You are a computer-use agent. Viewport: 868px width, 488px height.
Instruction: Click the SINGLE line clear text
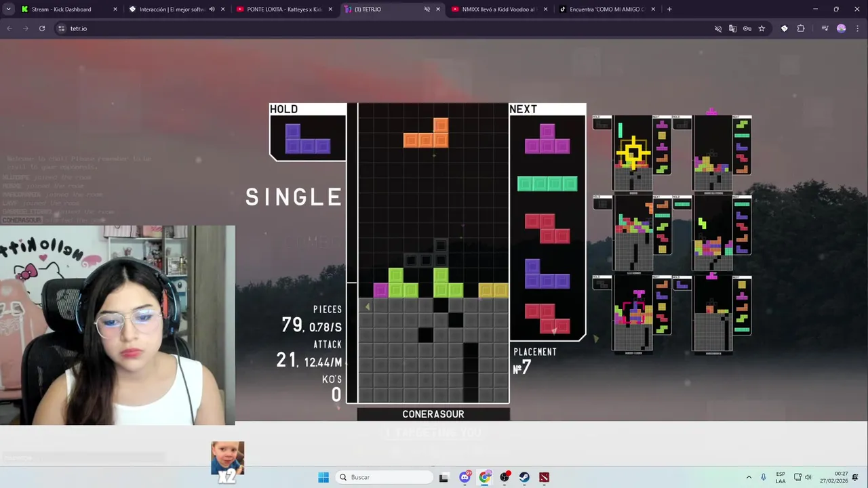point(294,197)
